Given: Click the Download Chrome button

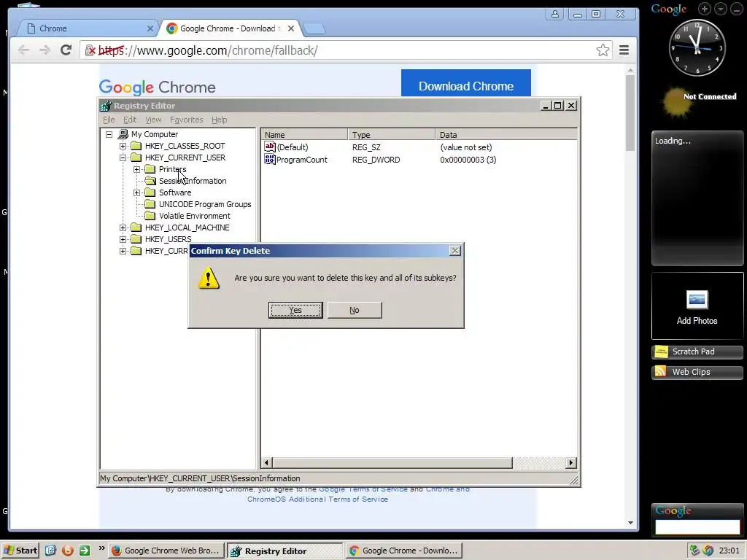Looking at the screenshot, I should coord(466,84).
